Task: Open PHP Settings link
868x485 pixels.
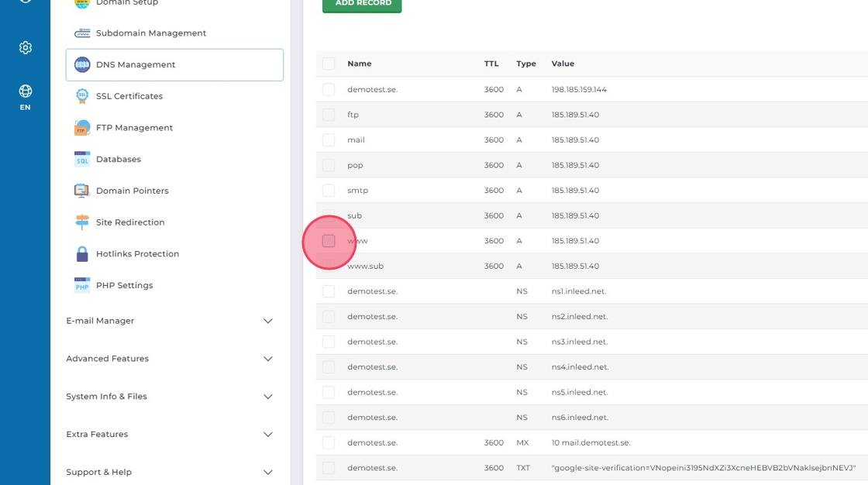Action: click(124, 285)
